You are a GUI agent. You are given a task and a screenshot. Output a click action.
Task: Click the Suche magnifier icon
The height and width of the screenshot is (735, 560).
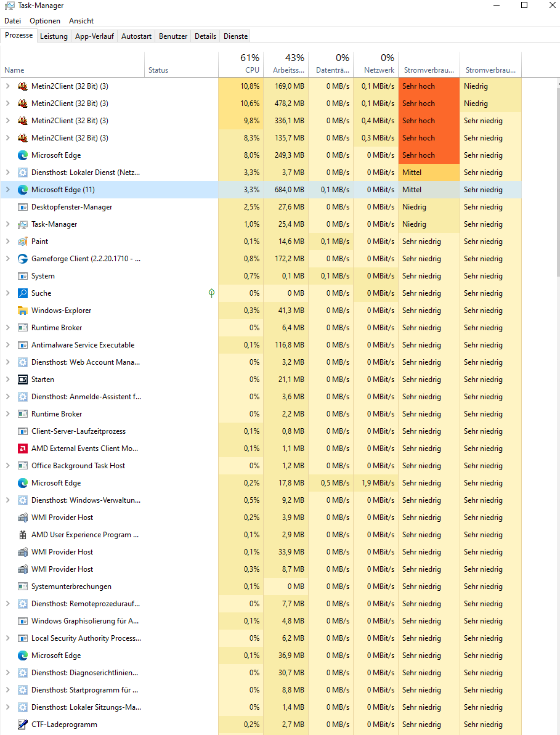(x=23, y=293)
